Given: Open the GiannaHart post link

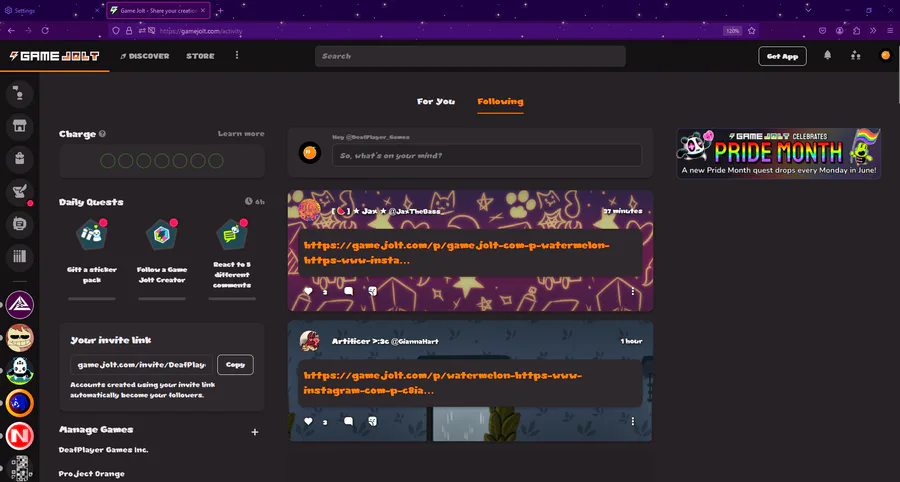Looking at the screenshot, I should (x=443, y=383).
